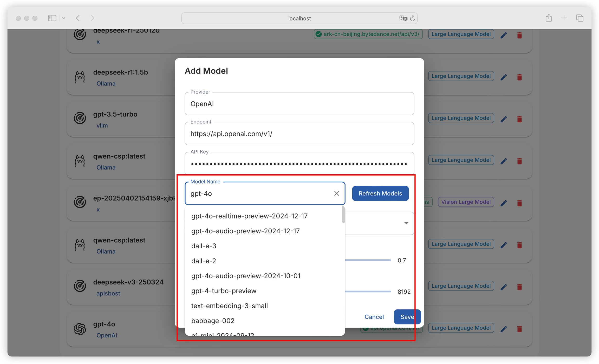Click the Safari share icon
This screenshot has height=364, width=599.
tap(549, 18)
